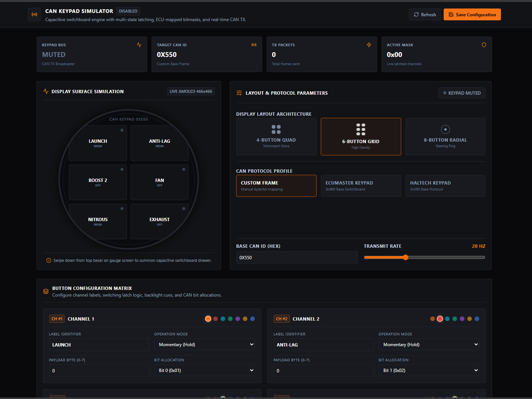Click the sliders icon beside Layout & Protocol Parameters
Screen dimensions: 532x399
click(239, 93)
